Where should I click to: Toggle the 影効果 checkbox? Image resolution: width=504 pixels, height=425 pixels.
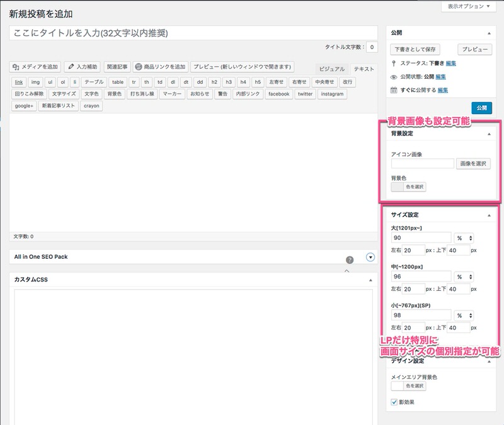395,402
